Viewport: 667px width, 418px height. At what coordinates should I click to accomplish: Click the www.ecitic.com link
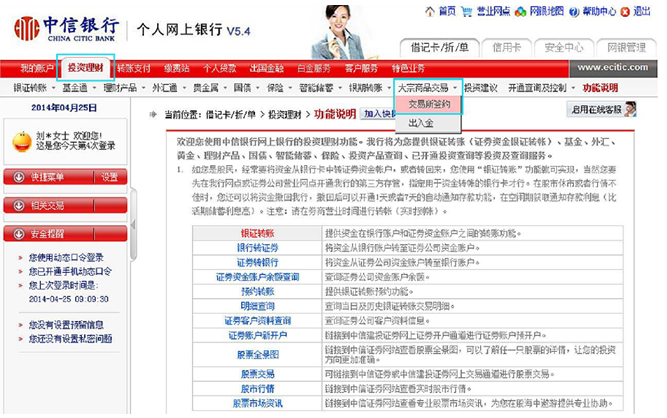click(613, 68)
